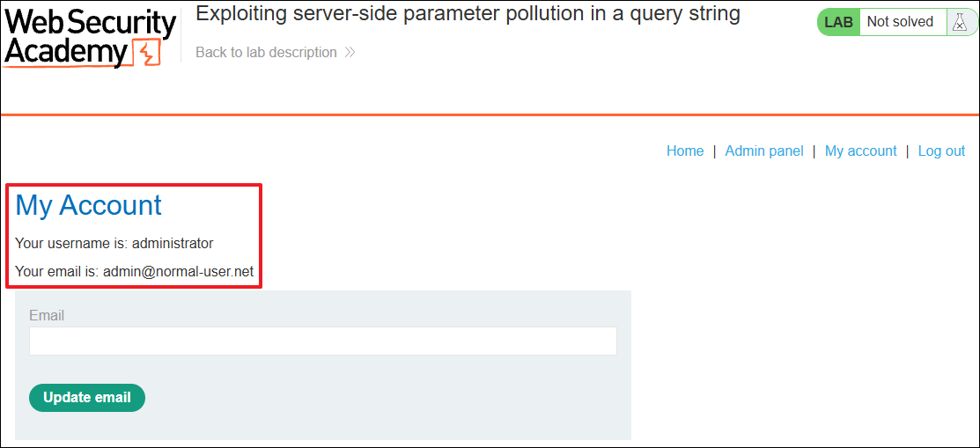This screenshot has width=980, height=448.
Task: Go back to lab description
Action: (266, 53)
